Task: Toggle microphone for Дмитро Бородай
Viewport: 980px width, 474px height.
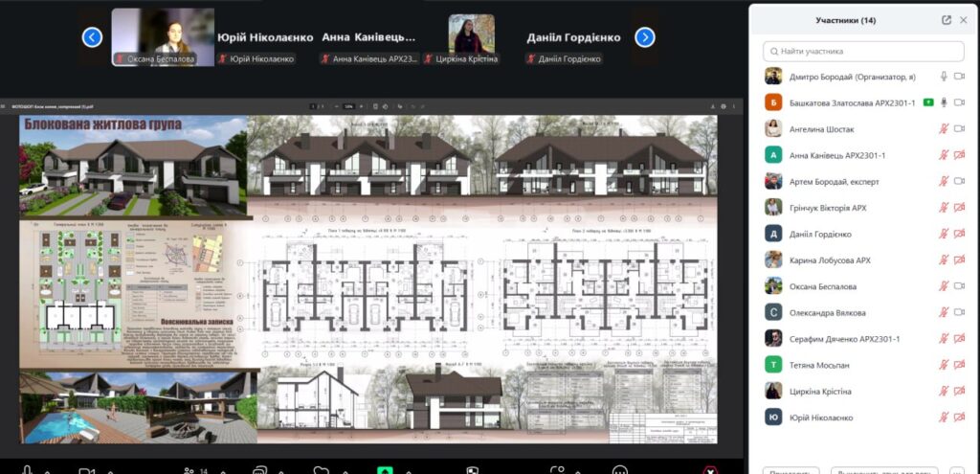Action: pyautogui.click(x=944, y=77)
